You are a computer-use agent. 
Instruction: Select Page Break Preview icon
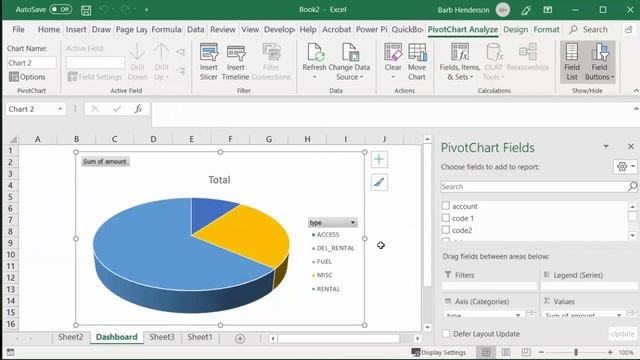[526, 352]
